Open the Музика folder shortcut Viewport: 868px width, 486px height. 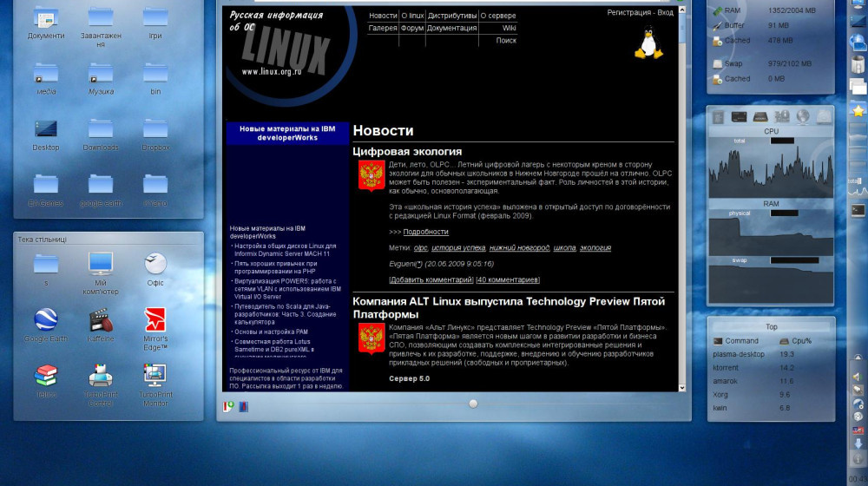pos(100,78)
